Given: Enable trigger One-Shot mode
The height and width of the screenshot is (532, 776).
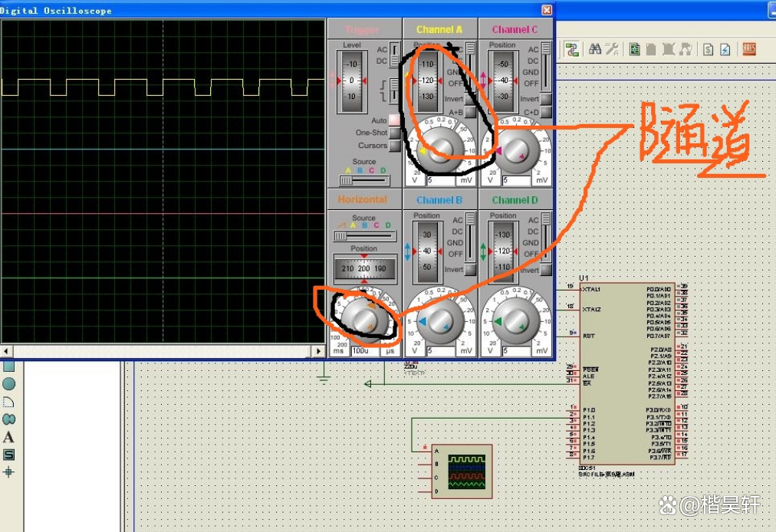Looking at the screenshot, I should coord(394,133).
